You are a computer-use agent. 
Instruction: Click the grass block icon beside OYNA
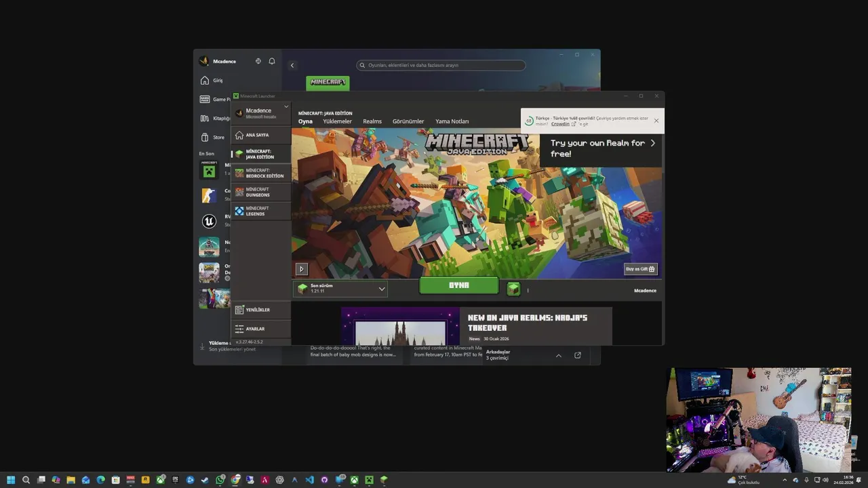click(513, 289)
